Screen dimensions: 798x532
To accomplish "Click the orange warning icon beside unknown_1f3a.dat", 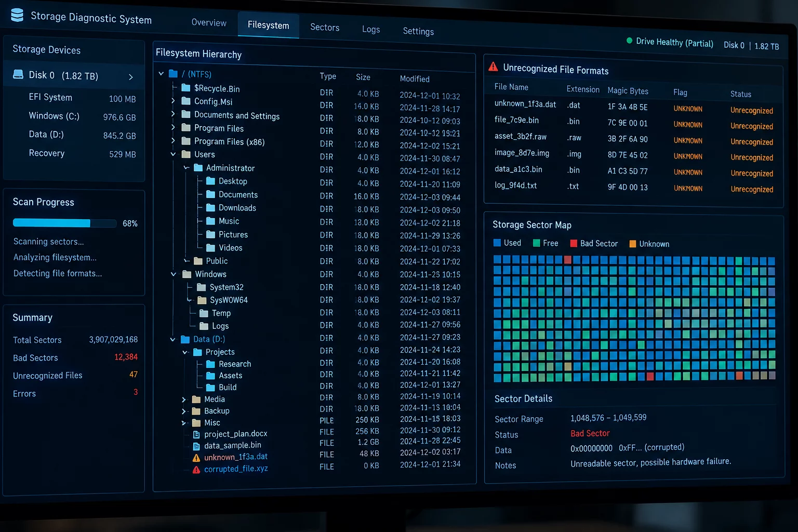I will [x=196, y=458].
